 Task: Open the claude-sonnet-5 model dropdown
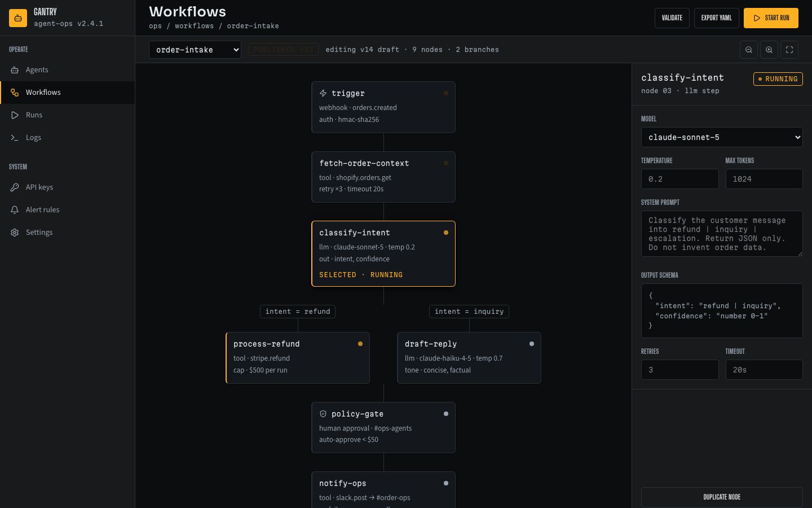coord(722,137)
